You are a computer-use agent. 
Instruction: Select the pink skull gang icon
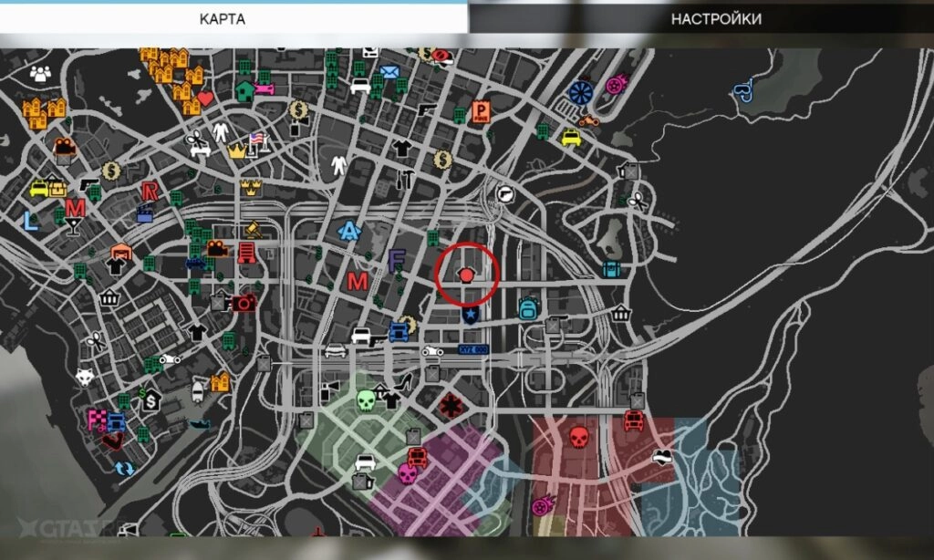point(407,473)
